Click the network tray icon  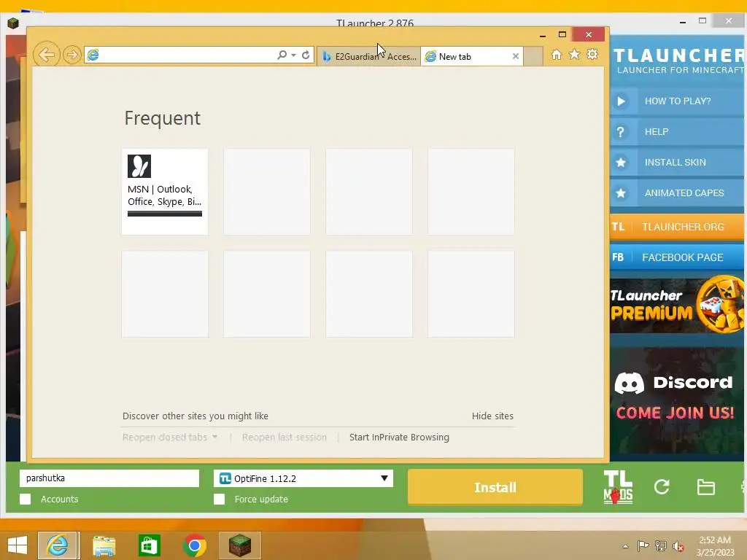click(661, 545)
